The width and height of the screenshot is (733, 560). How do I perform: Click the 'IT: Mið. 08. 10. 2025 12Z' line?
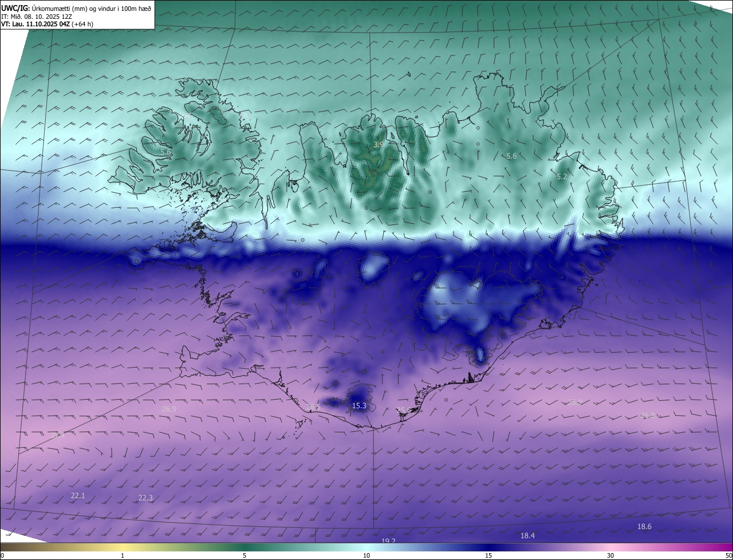pos(37,16)
